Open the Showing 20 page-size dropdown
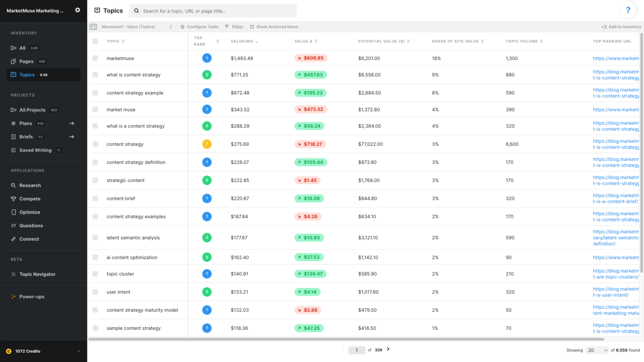 [x=597, y=350]
